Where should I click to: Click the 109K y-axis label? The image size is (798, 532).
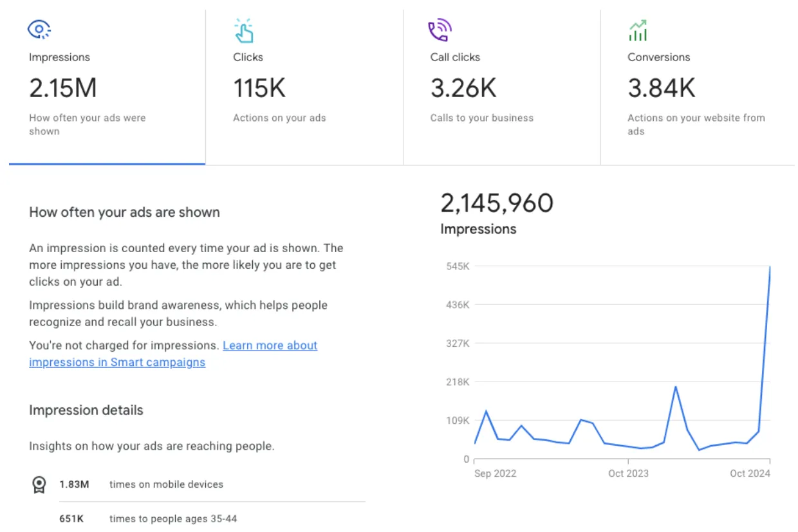pyautogui.click(x=458, y=421)
